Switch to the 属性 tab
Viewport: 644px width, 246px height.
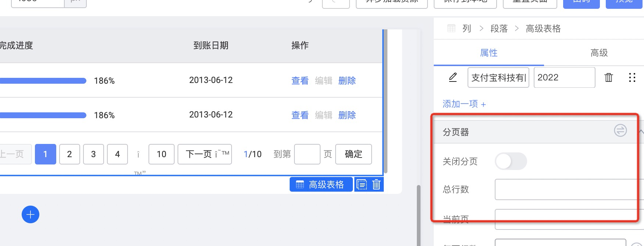489,53
